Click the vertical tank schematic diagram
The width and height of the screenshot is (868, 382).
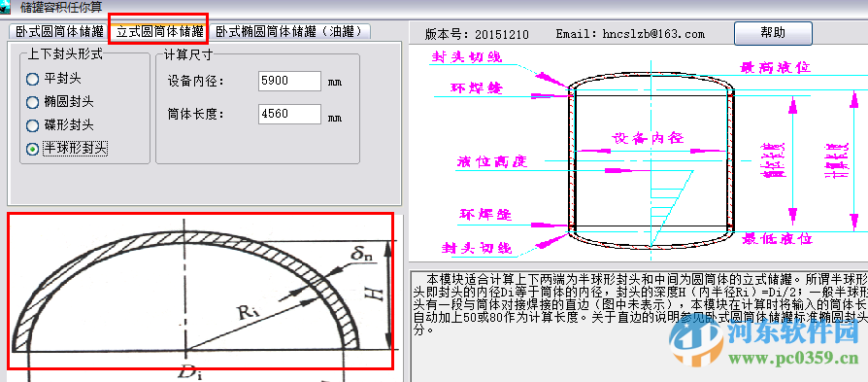point(639,153)
